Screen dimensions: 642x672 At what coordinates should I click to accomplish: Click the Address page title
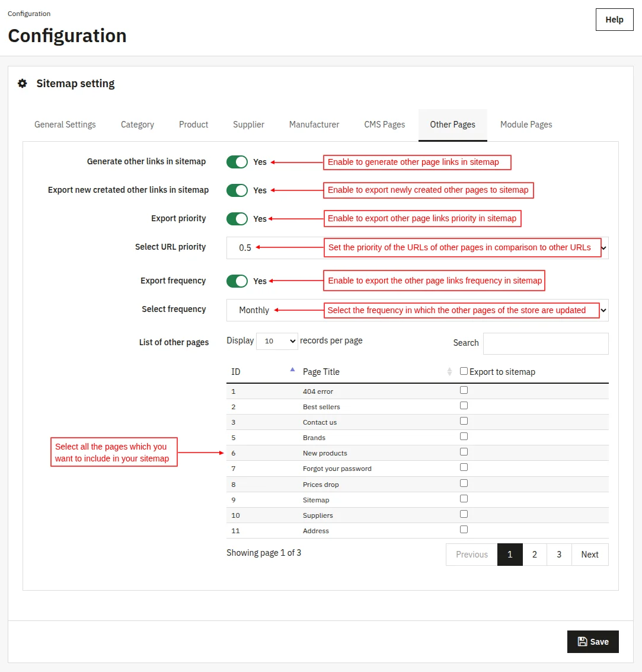(315, 531)
